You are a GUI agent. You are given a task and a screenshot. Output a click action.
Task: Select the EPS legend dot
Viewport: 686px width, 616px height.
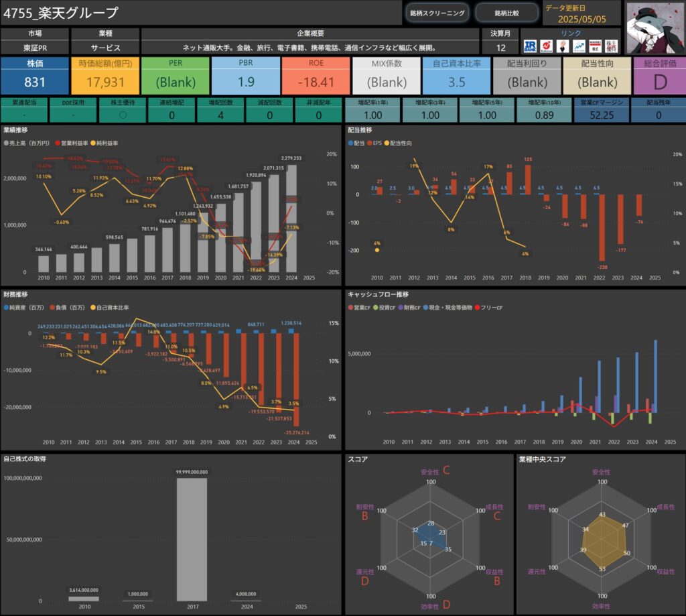point(370,143)
